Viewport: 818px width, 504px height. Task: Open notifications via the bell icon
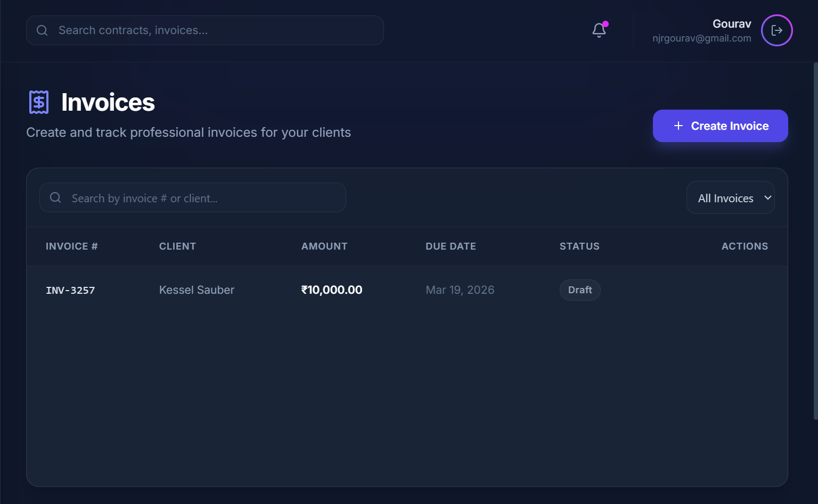(599, 30)
